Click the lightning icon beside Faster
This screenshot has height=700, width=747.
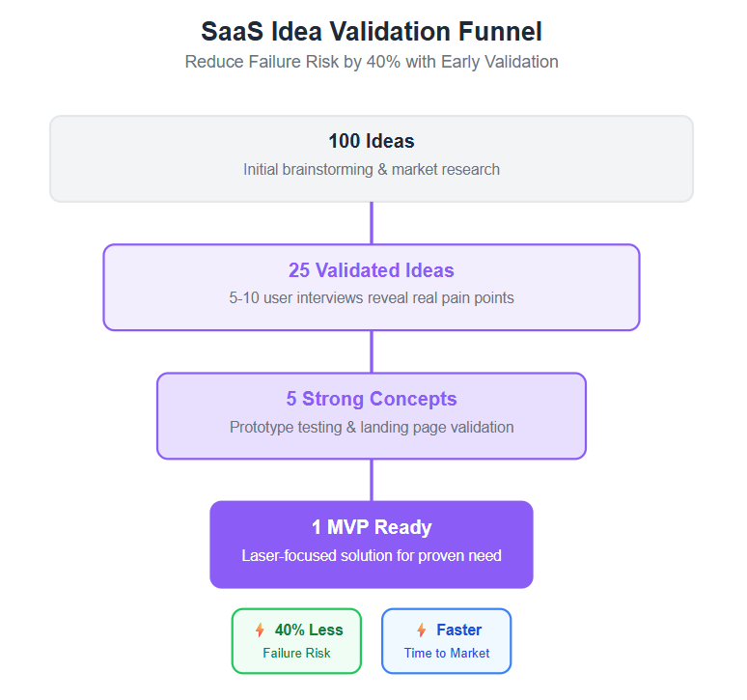click(421, 630)
